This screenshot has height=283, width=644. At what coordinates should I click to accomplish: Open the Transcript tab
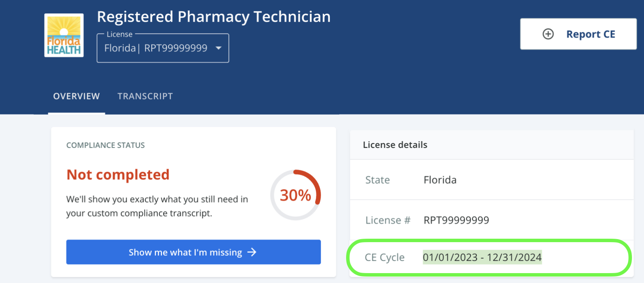point(145,96)
